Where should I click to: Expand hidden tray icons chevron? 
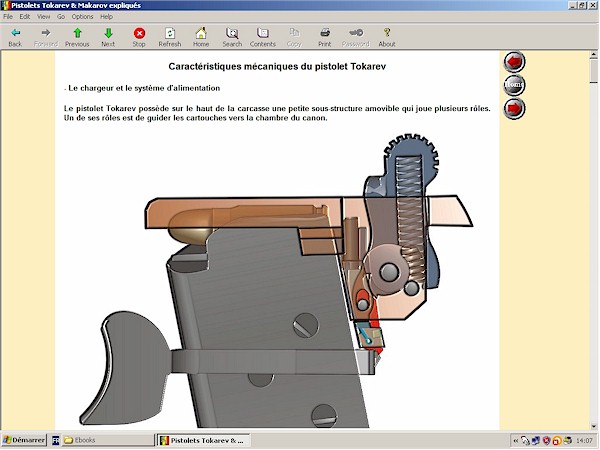coord(516,441)
